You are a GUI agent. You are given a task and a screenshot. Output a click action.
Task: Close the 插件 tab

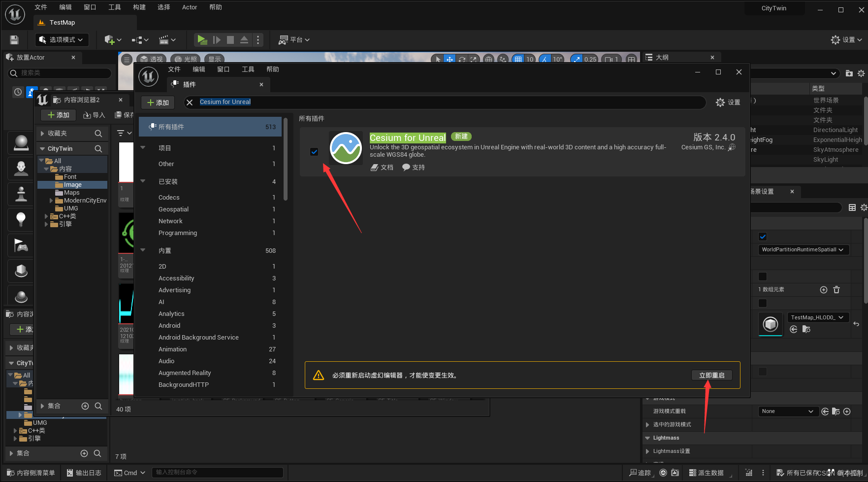tap(261, 85)
